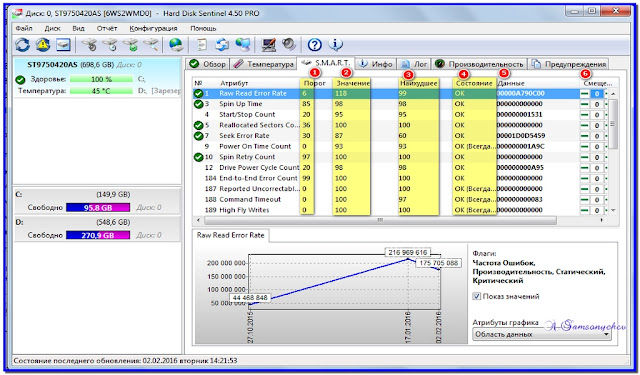Image resolution: width=640 pixels, height=375 pixels.
Task: Switch to the Обзор tab
Action: click(208, 64)
